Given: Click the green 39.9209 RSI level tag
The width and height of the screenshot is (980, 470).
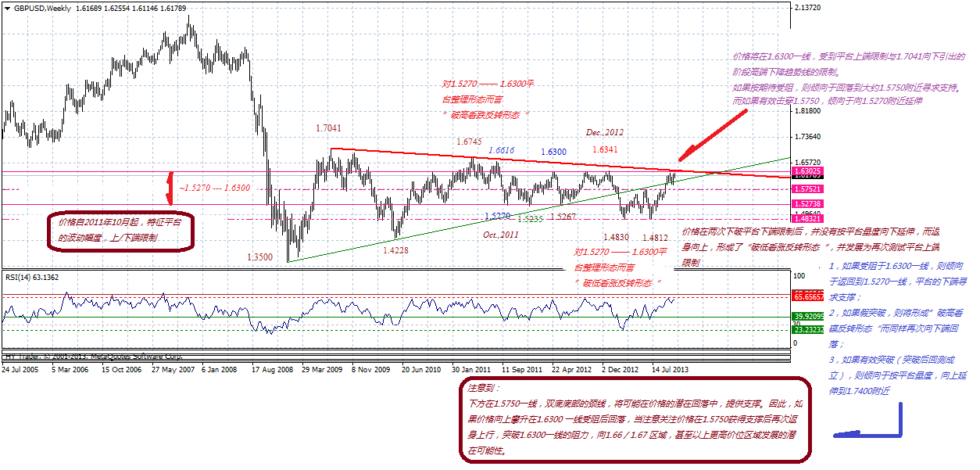Looking at the screenshot, I should click(806, 315).
